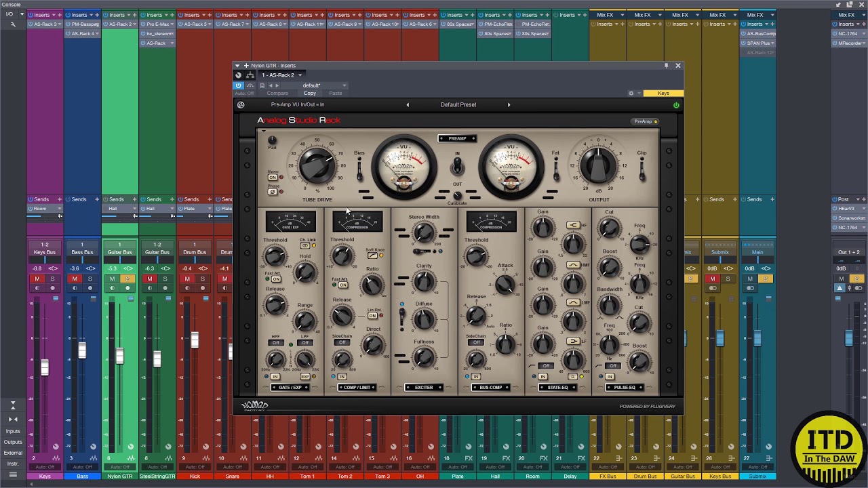Open the plugin window gear options

pos(631,94)
